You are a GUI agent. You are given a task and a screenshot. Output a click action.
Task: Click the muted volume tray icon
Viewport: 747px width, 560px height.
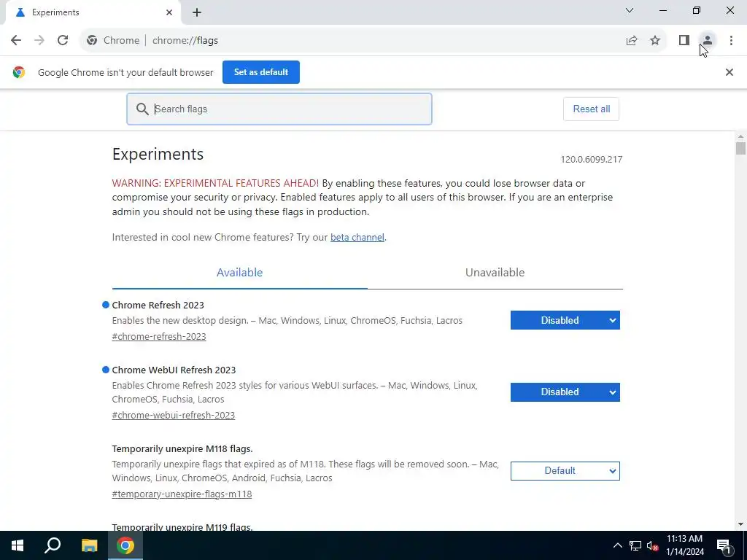(x=652, y=545)
